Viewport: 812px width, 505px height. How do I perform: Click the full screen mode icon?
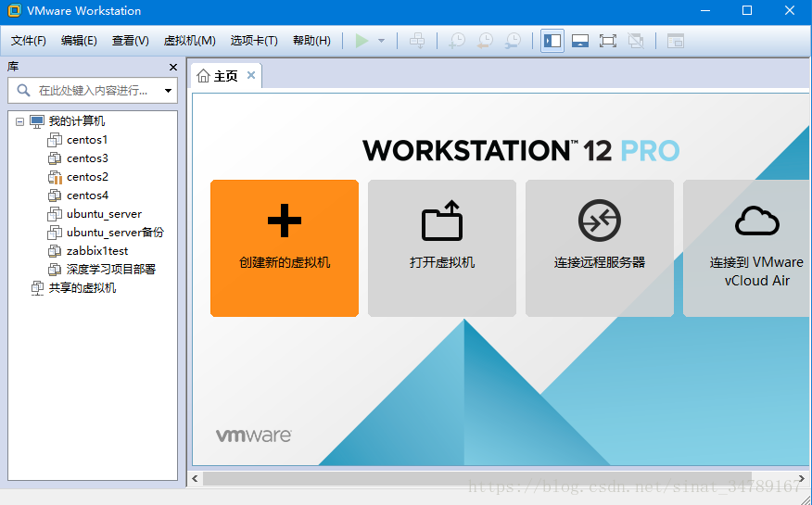(608, 41)
